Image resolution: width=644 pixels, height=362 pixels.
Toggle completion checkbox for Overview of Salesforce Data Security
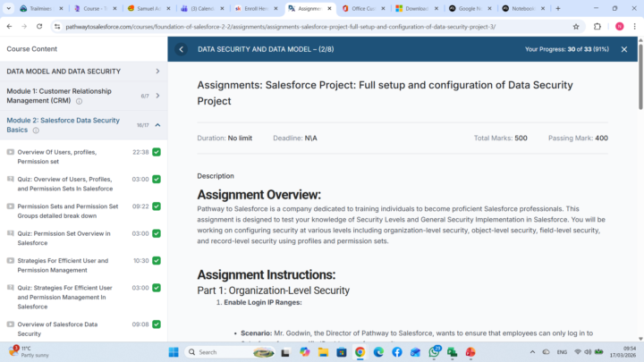157,324
